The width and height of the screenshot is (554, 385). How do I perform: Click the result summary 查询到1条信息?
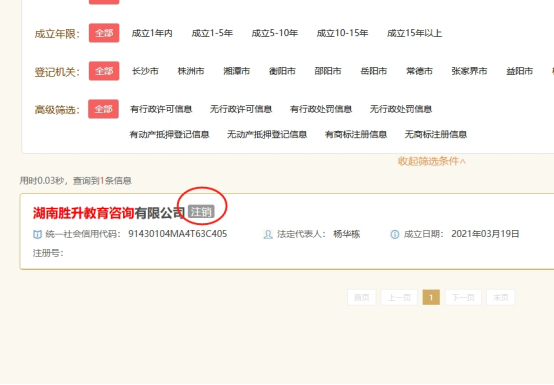click(102, 181)
